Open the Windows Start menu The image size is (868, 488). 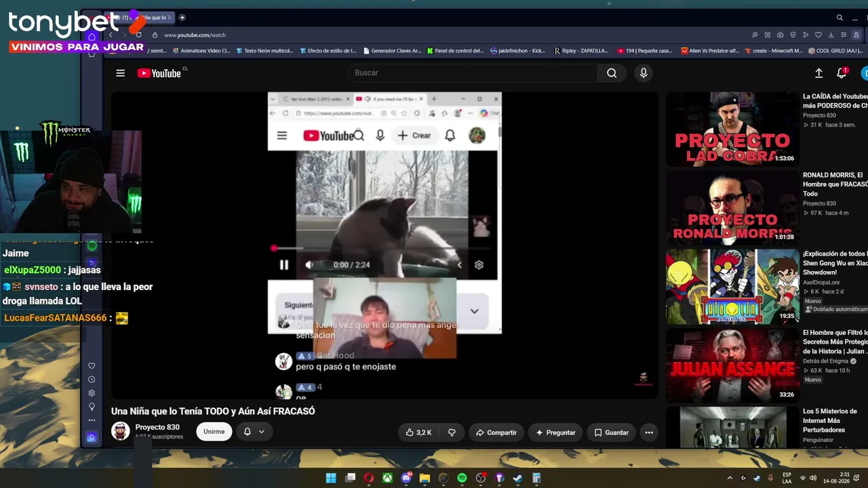click(x=331, y=478)
